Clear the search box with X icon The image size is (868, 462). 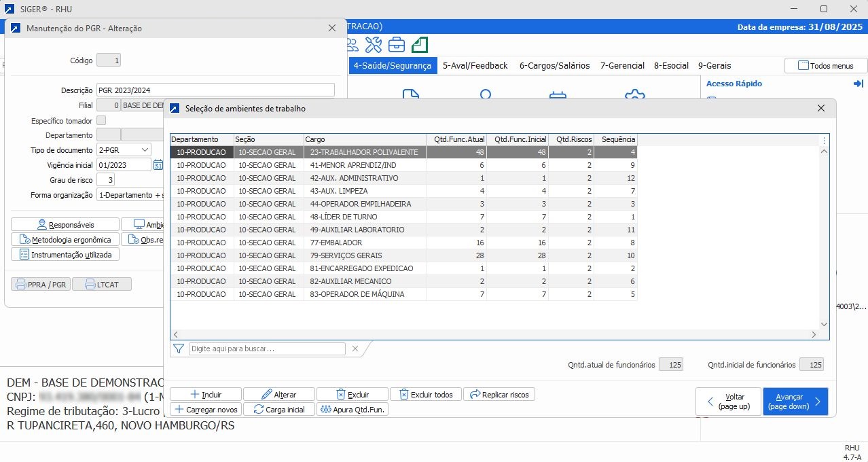[x=355, y=349]
